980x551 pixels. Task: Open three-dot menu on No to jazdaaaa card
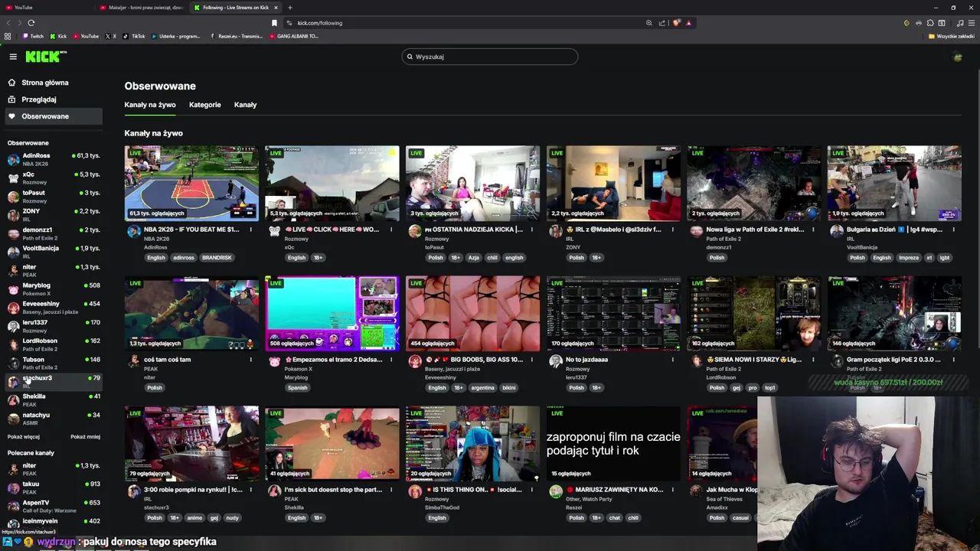point(672,360)
